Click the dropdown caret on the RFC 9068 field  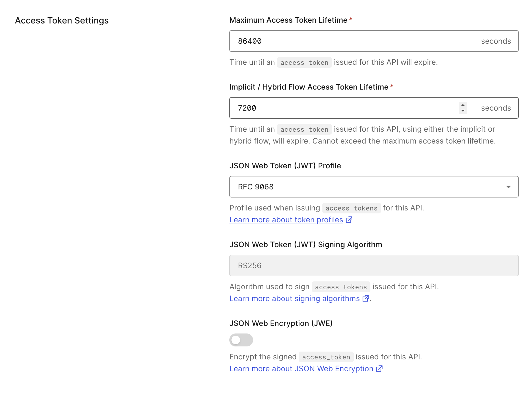tap(508, 186)
